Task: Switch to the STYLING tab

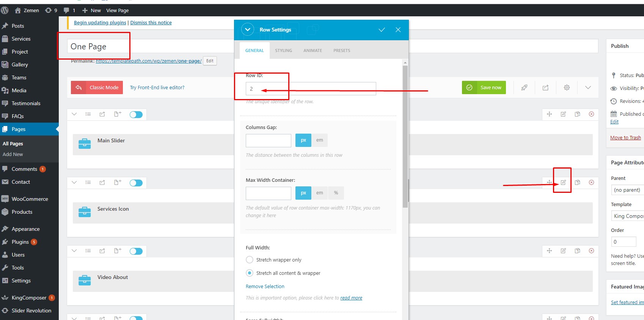Action: 283,50
